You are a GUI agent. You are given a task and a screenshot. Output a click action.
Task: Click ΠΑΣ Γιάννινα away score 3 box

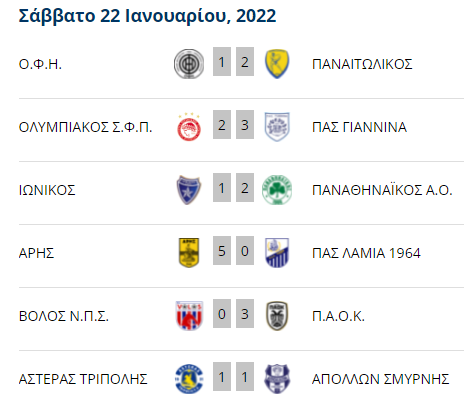245,125
